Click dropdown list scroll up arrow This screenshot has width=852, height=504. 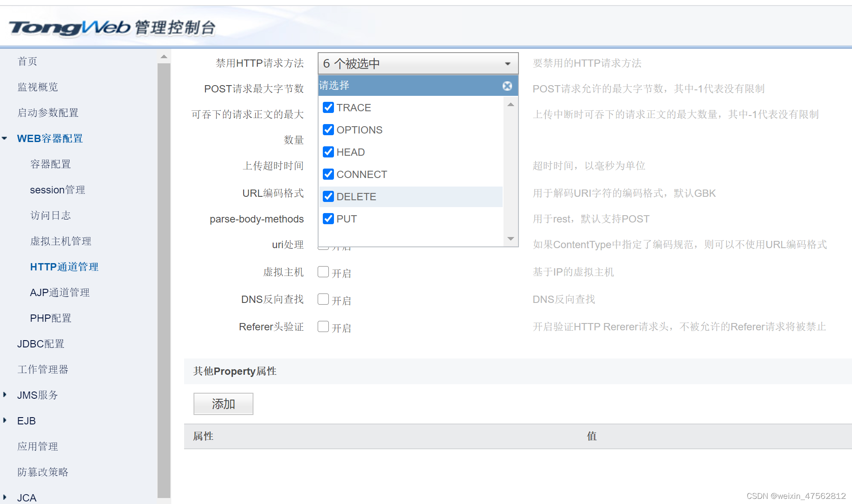tap(510, 105)
